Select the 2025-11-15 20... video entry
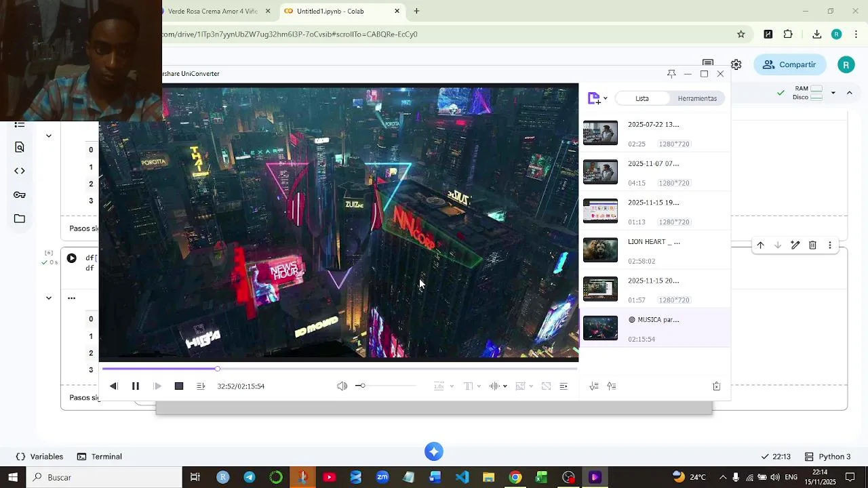Image resolution: width=868 pixels, height=488 pixels. 654,289
